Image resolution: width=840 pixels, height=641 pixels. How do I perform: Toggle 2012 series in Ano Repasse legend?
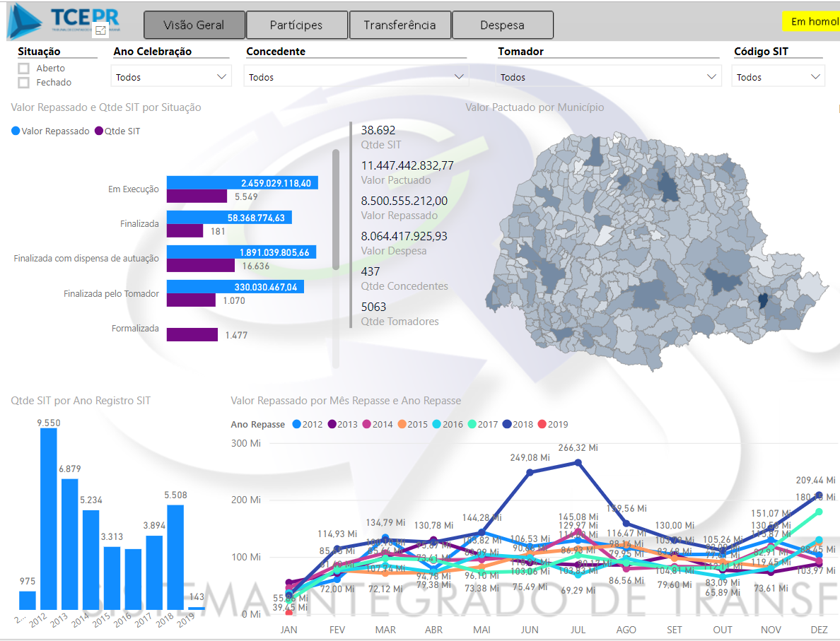(308, 424)
